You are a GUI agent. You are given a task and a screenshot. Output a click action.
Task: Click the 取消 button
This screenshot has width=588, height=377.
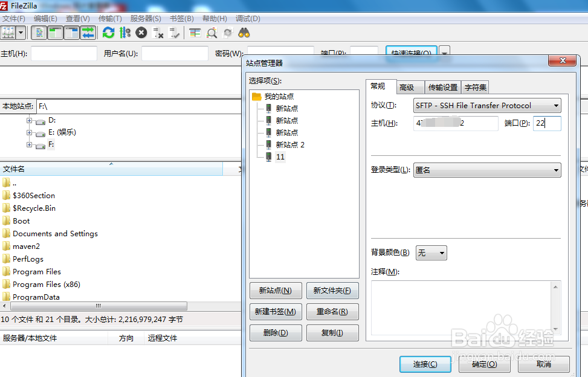(x=544, y=364)
